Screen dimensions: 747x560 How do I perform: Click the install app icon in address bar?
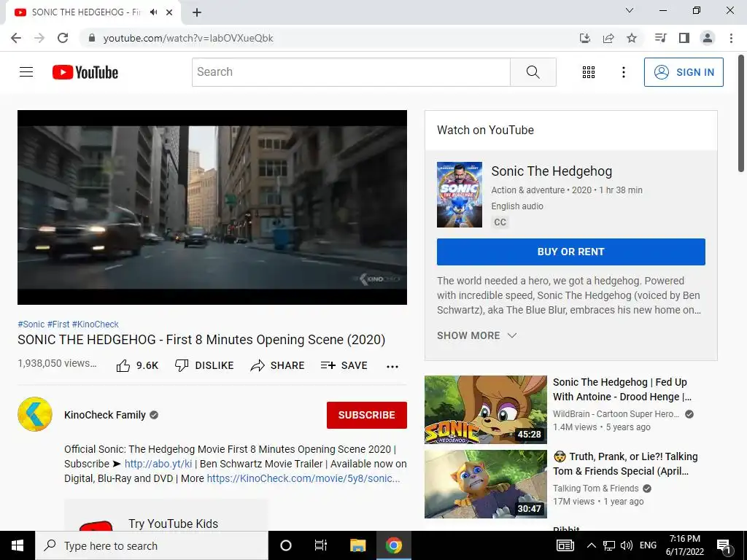coord(585,38)
